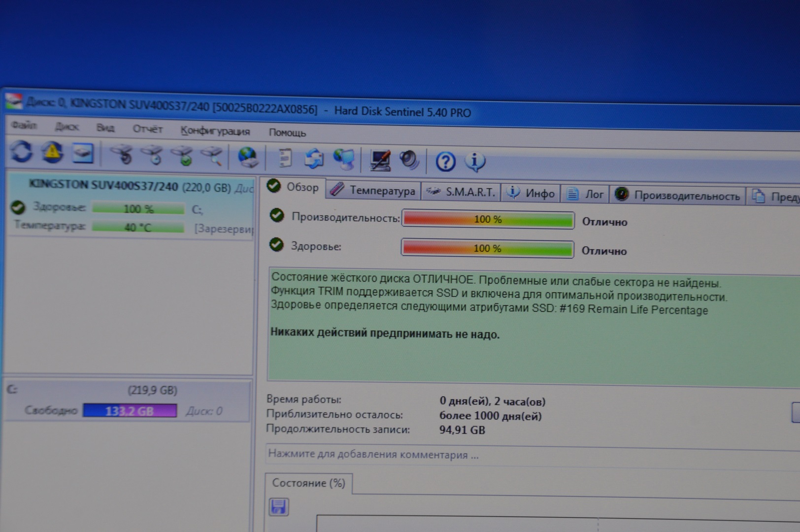Click the floppy disk save icon
800x532 pixels.
click(279, 507)
